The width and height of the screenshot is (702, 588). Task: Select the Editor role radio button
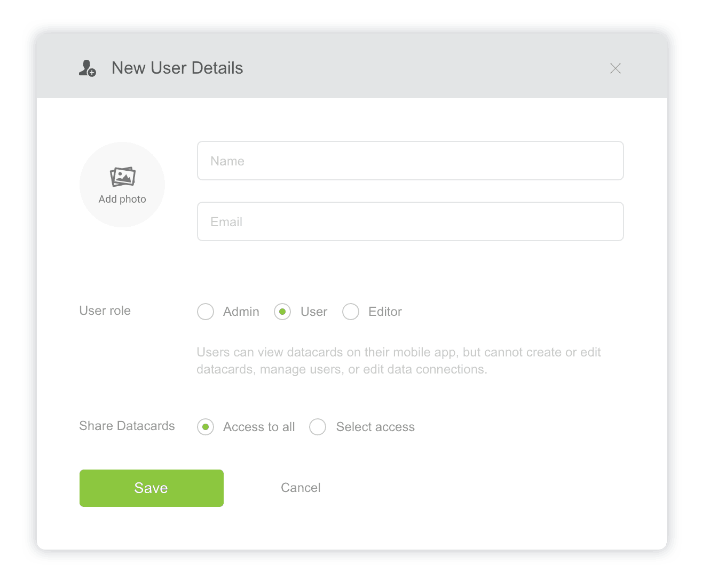click(x=351, y=312)
